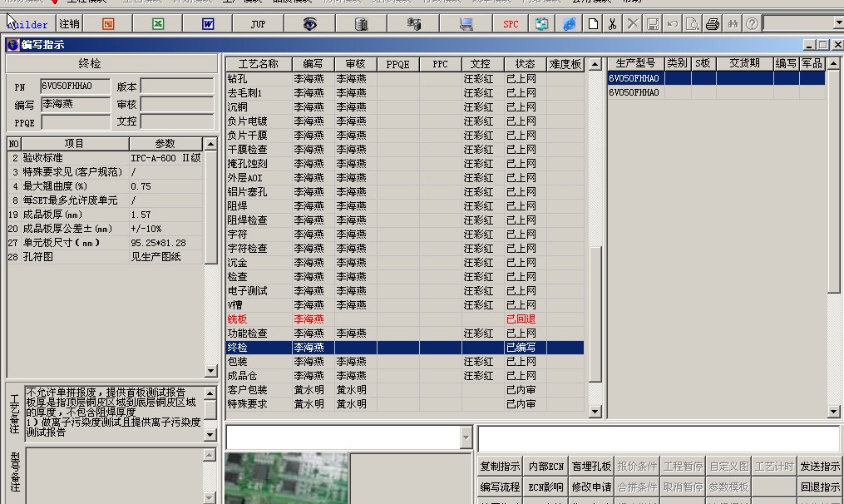Click the empty text box above action buttons
Viewport: 844px width, 504px height.
[x=659, y=437]
